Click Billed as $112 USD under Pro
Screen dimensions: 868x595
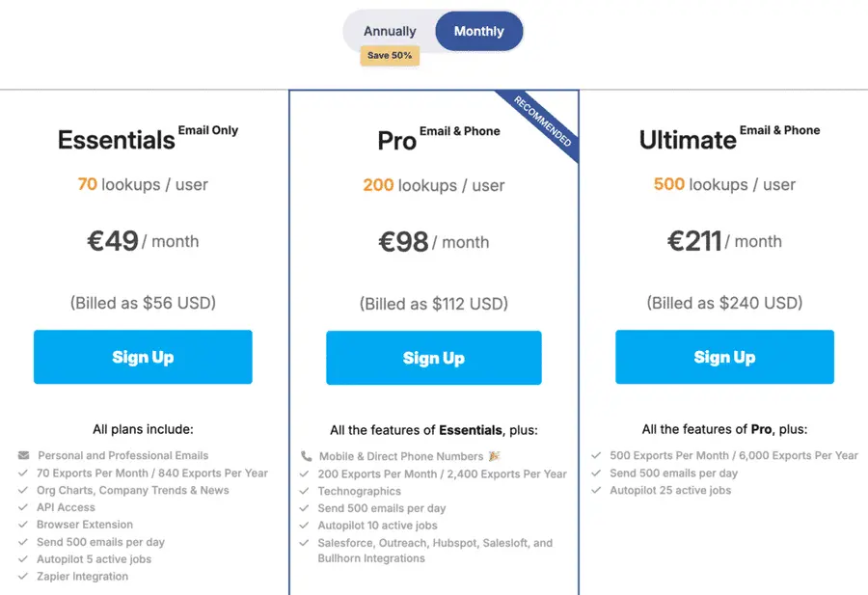click(x=433, y=303)
